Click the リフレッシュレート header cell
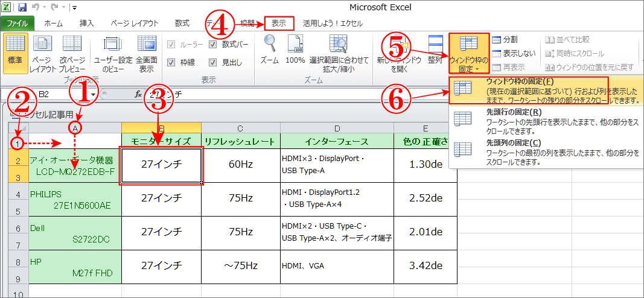644x298 pixels. pos(241,141)
